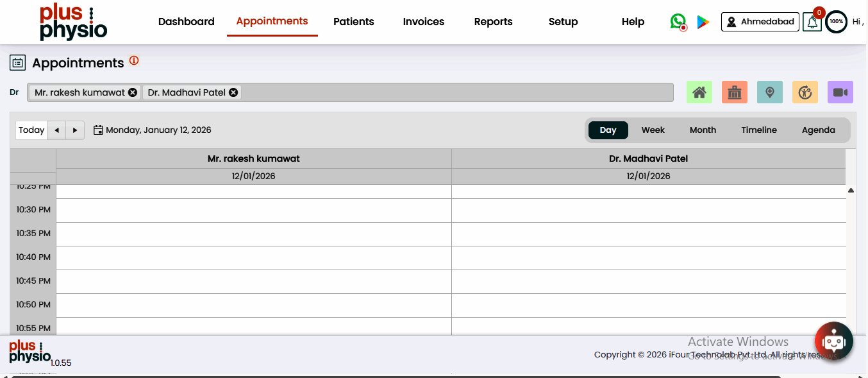Open the Ahmedabad location selector

(760, 22)
